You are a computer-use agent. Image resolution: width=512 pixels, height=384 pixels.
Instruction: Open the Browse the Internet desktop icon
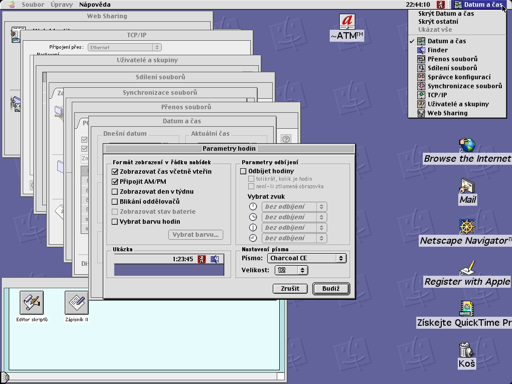coord(467,145)
